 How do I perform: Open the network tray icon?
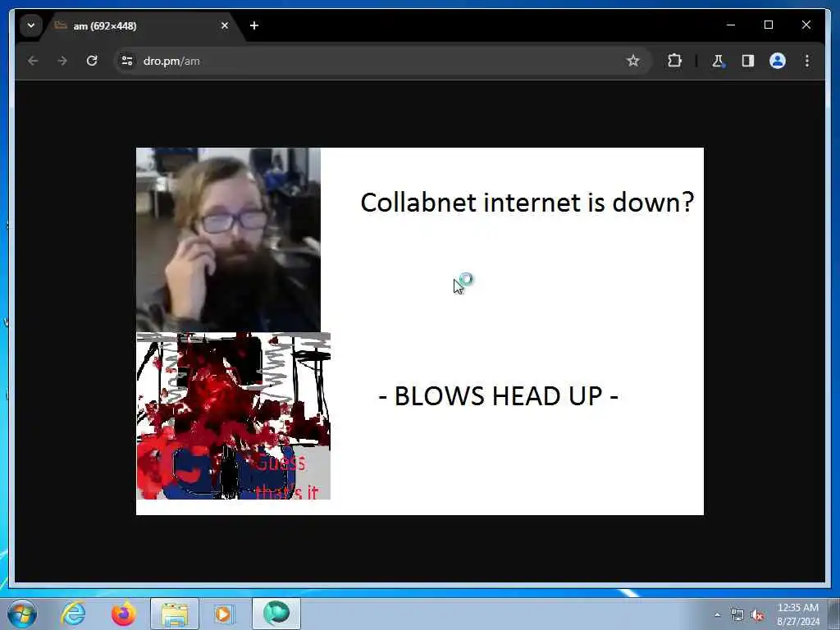[737, 615]
